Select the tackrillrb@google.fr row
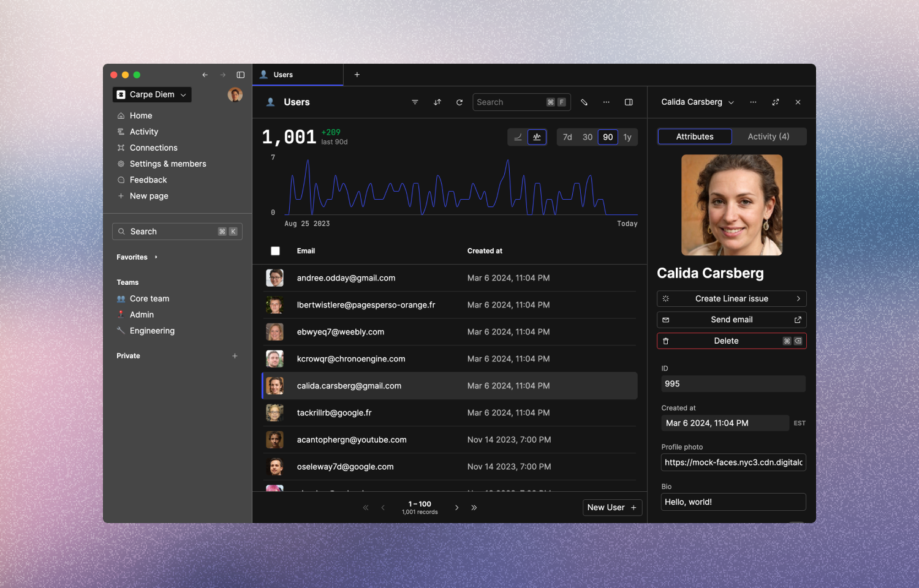This screenshot has height=588, width=919. tap(450, 413)
